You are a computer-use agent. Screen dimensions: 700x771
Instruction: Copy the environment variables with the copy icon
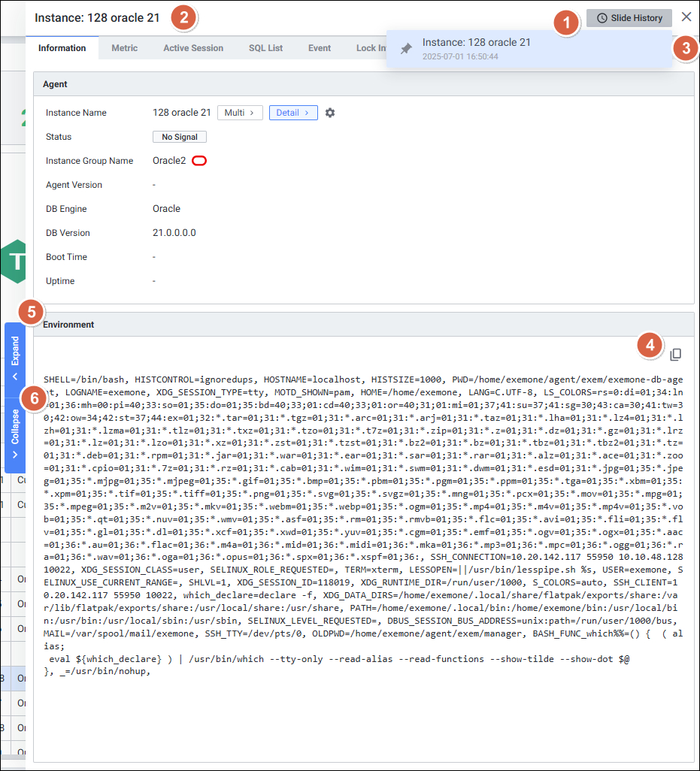(x=675, y=354)
